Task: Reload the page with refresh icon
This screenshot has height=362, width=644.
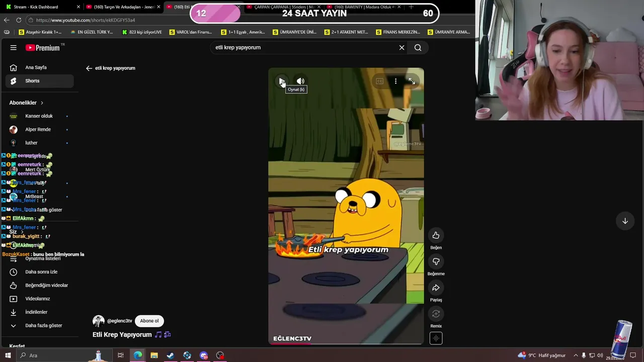Action: [x=19, y=20]
